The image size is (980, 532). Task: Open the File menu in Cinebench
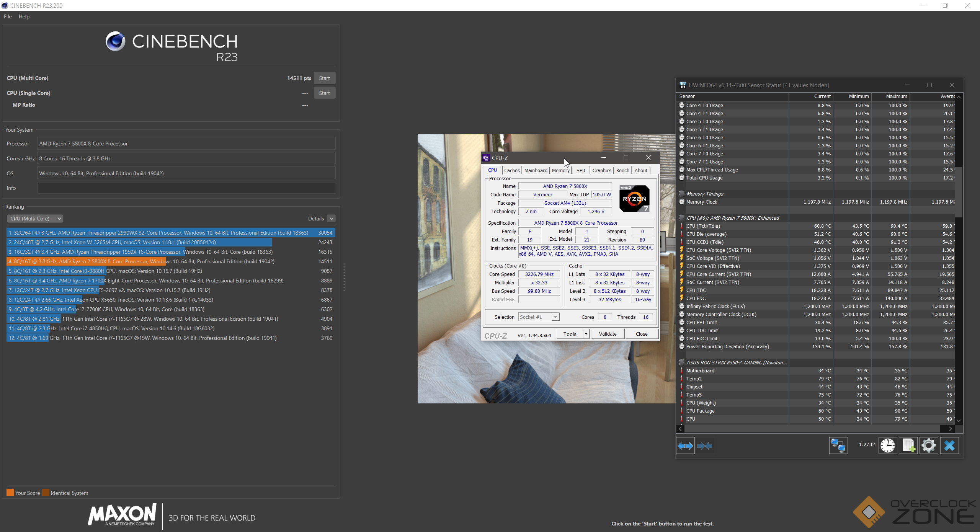click(8, 16)
